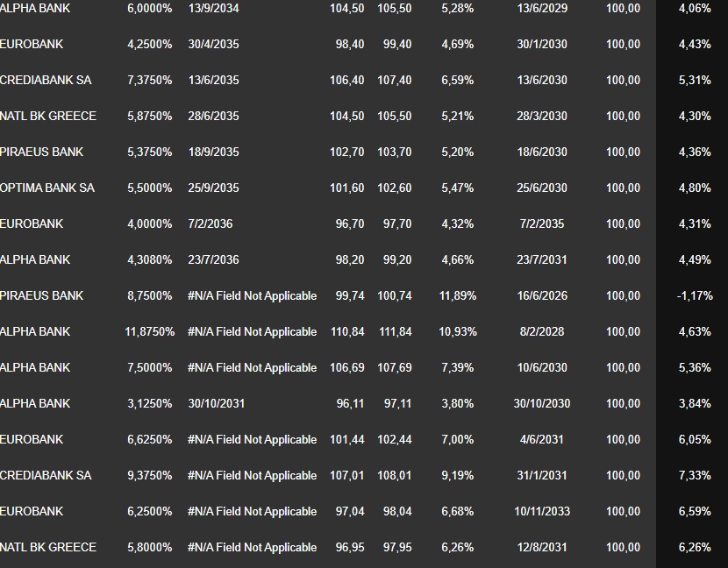This screenshot has width=728, height=568.
Task: Select the 4,80% yield to call
Action: [x=695, y=188]
